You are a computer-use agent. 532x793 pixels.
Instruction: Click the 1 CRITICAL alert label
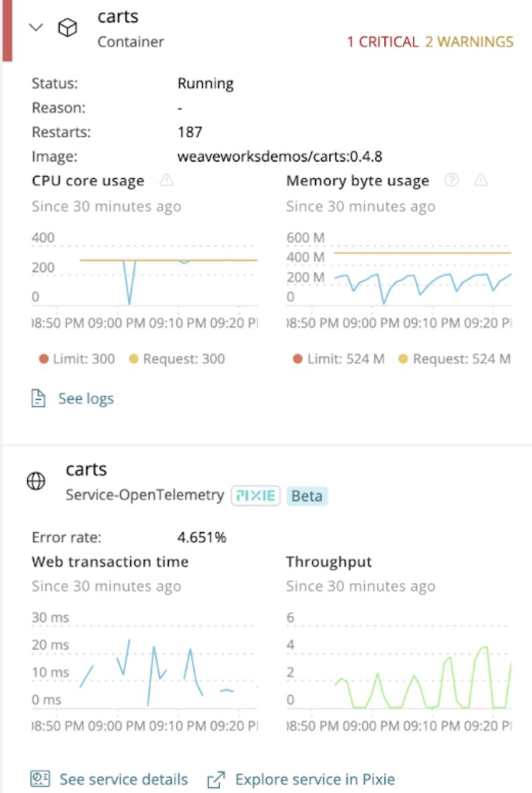click(x=383, y=42)
